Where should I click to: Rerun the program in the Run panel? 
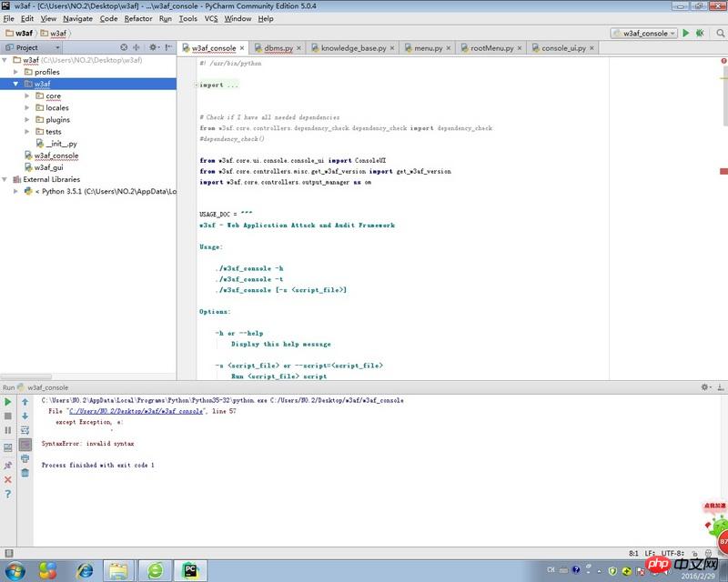pos(8,401)
